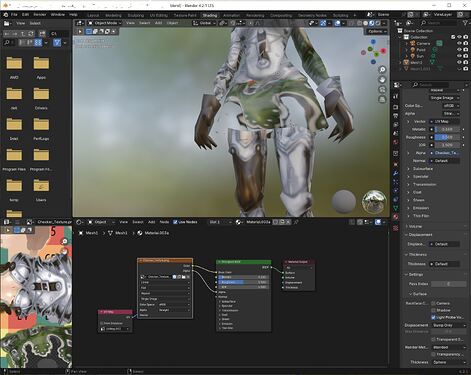Open the Modifiers wrench tab in Properties
The image size is (471, 375).
coord(396,173)
